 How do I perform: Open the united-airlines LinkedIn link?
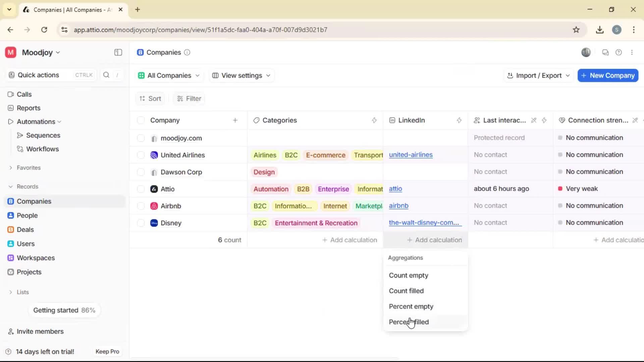pyautogui.click(x=411, y=155)
